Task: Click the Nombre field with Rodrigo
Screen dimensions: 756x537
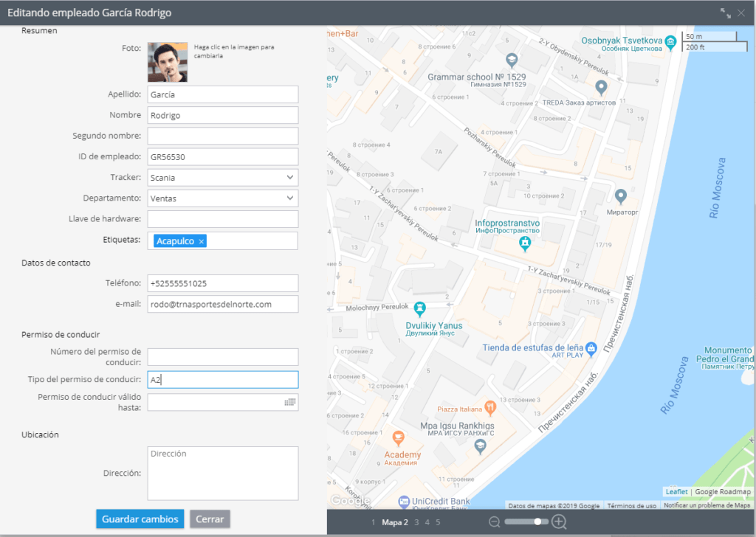Action: 223,115
